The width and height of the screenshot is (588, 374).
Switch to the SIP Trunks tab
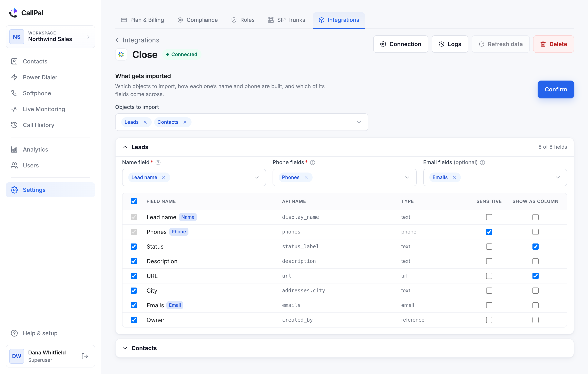(286, 20)
